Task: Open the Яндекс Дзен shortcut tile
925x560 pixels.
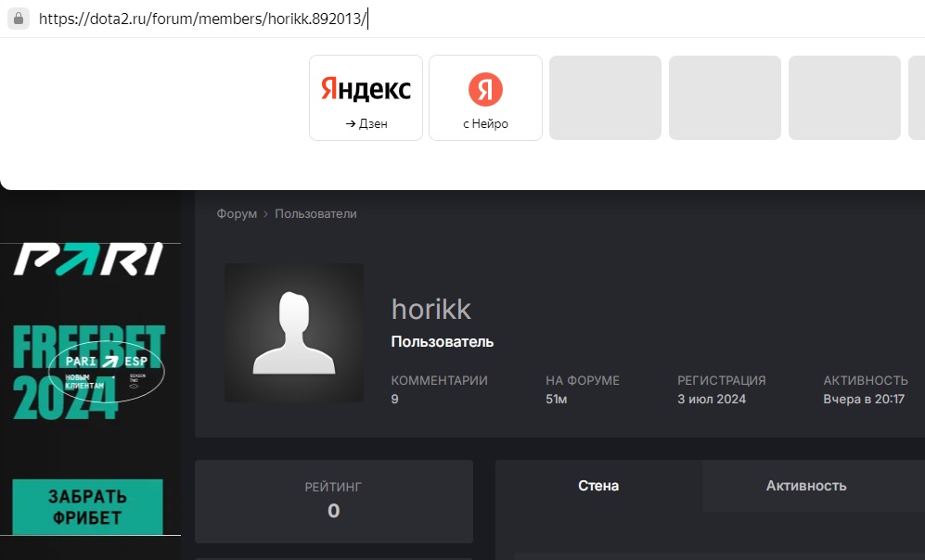Action: click(x=366, y=97)
